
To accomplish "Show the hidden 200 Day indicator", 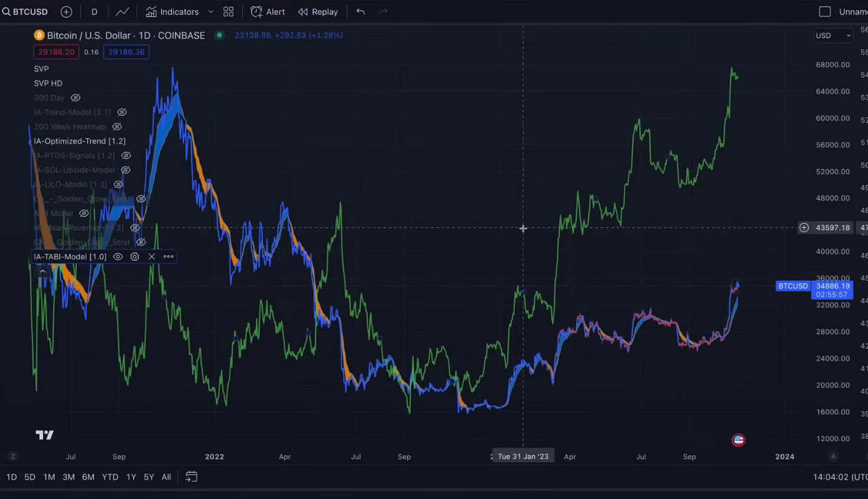I will [76, 98].
